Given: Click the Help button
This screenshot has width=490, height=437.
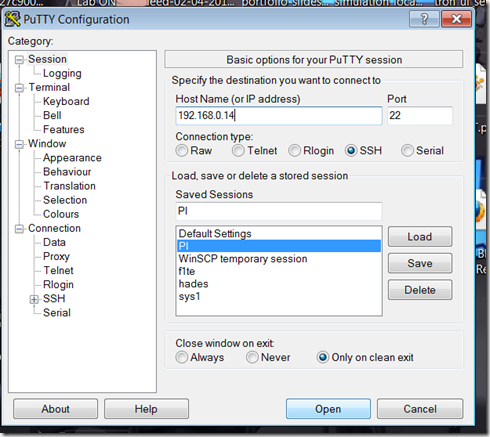Looking at the screenshot, I should tap(146, 409).
